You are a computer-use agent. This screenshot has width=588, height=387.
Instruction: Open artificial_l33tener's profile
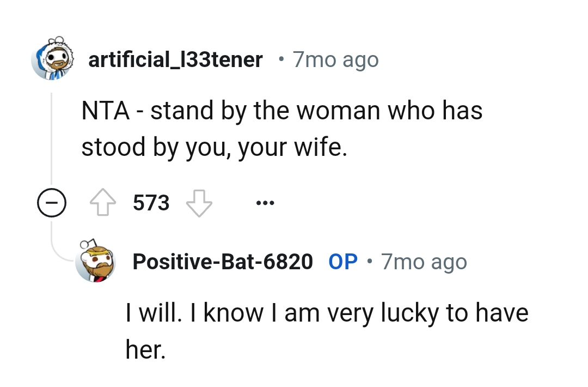[x=175, y=59]
